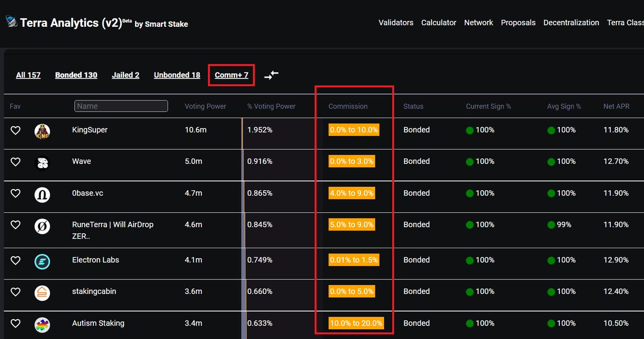Viewport: 644px width, 339px height.
Task: Filter to Unbonded 18 validators
Action: coord(177,75)
